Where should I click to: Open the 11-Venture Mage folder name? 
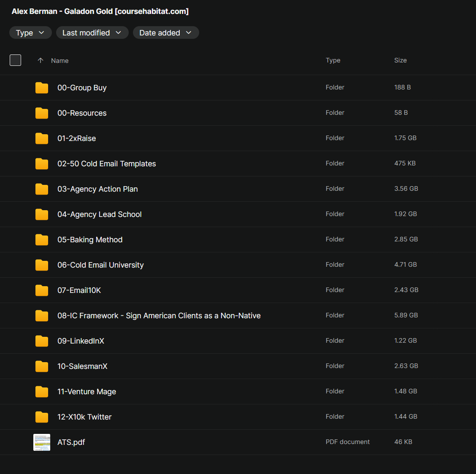(x=87, y=392)
